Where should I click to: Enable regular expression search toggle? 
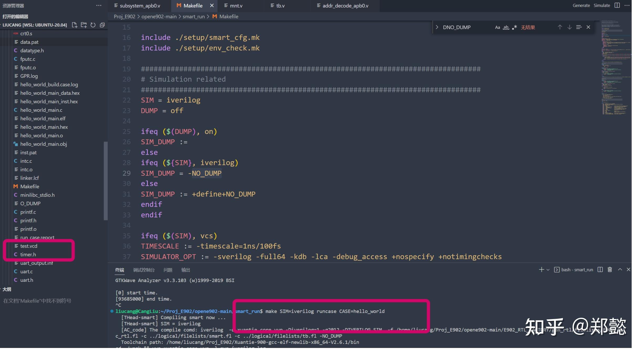(515, 27)
